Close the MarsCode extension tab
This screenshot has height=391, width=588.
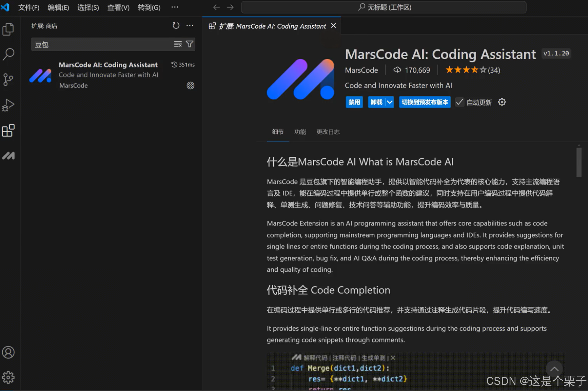click(x=333, y=26)
